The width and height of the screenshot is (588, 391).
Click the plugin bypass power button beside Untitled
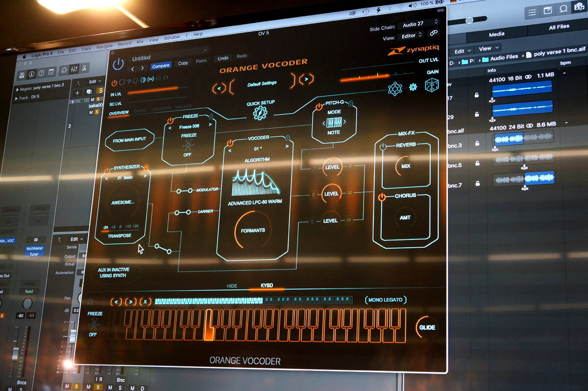pos(118,64)
